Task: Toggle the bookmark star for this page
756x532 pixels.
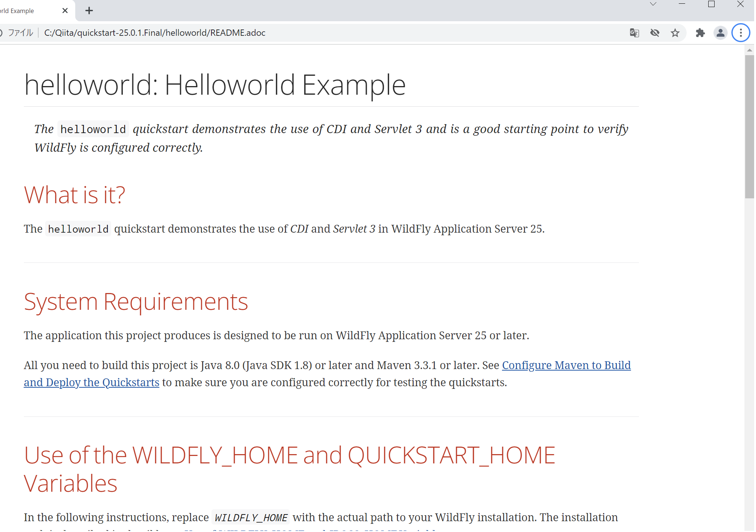Action: [675, 33]
